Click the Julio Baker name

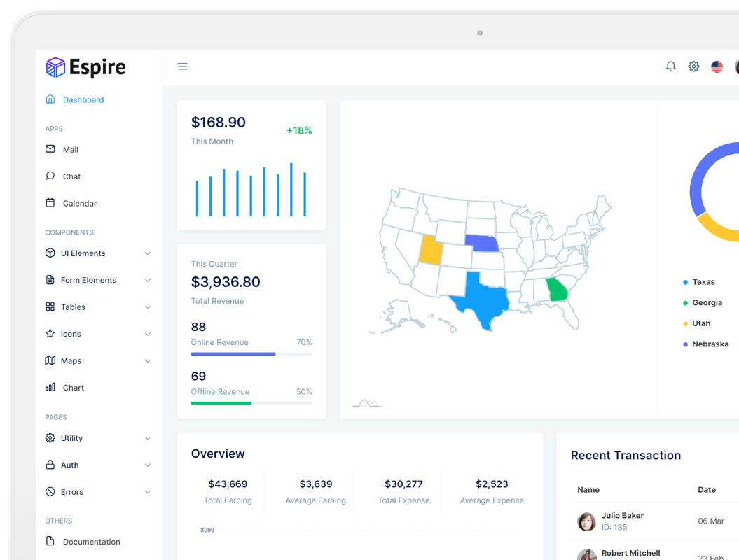[622, 516]
